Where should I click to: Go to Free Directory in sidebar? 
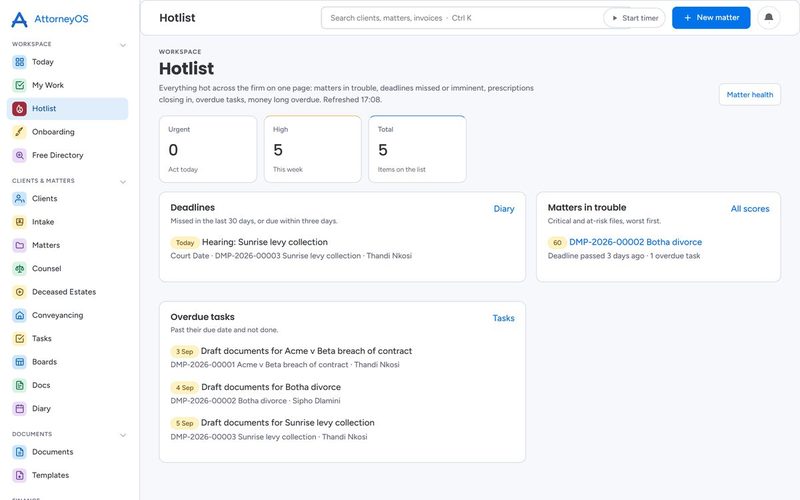point(67,155)
